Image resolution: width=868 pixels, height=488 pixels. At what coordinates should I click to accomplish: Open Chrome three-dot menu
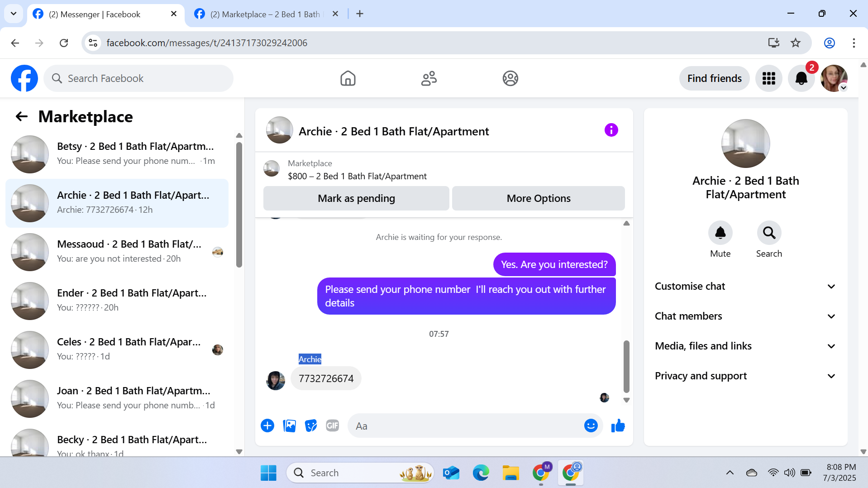(854, 43)
